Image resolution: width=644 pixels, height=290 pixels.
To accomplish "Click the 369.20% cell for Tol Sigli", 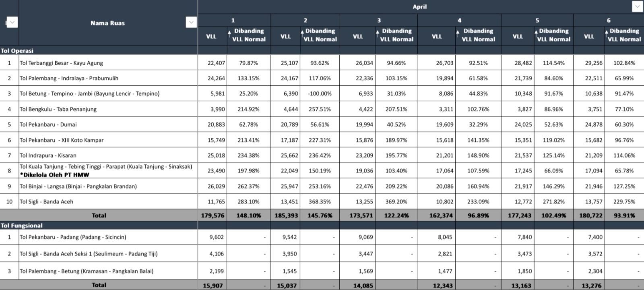I will pyautogui.click(x=396, y=202).
